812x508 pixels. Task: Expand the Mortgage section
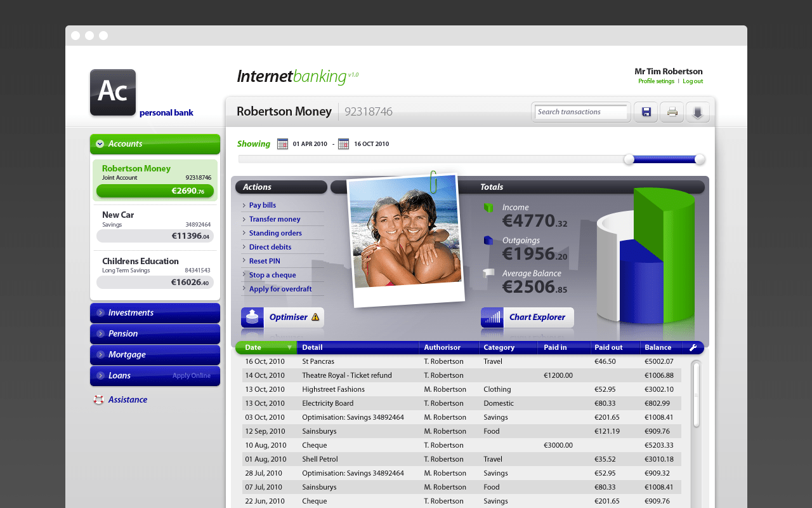(x=100, y=354)
